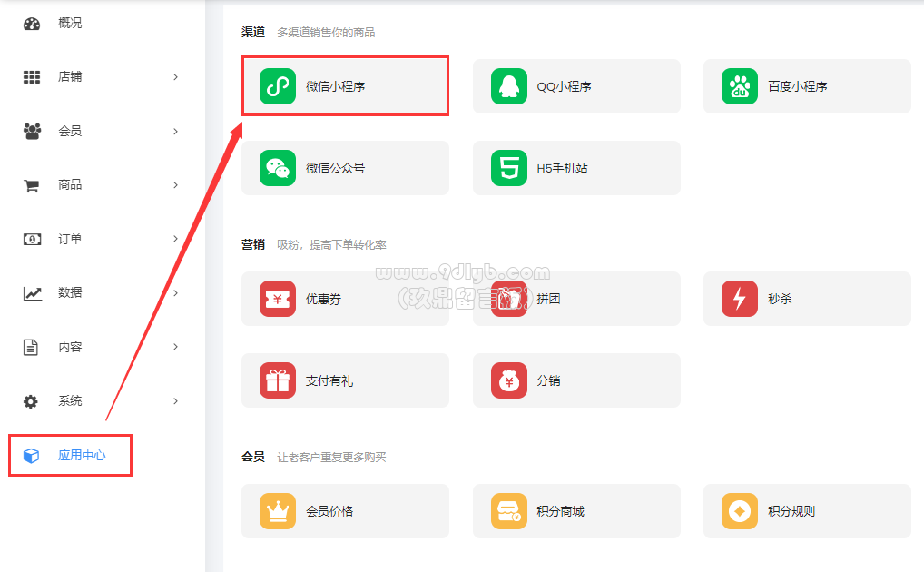Click the 百度小程序 paw icon
The width and height of the screenshot is (924, 572).
[x=740, y=86]
